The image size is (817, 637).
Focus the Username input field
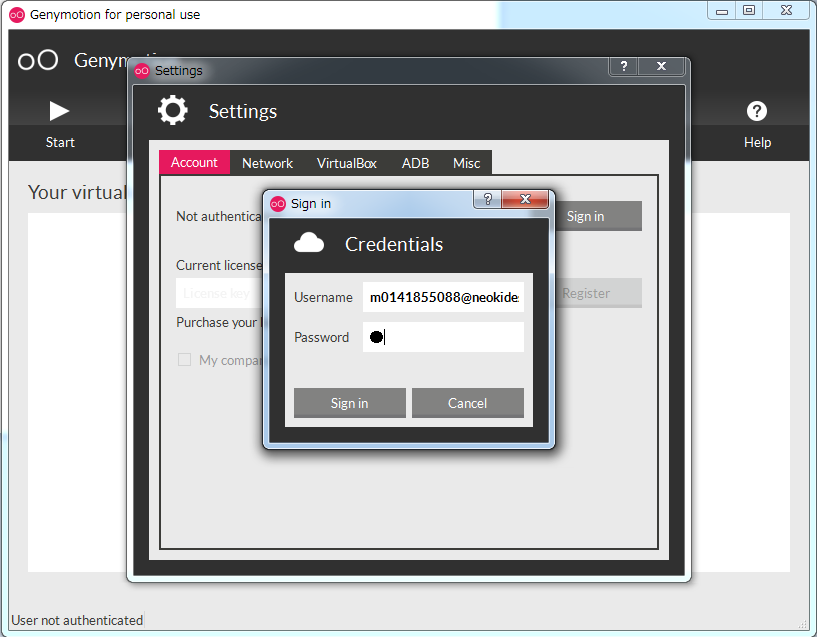coord(443,297)
